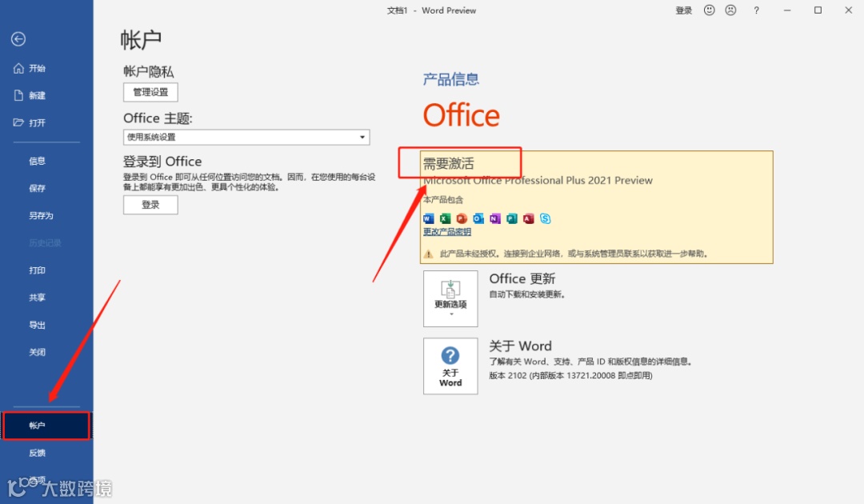
Task: Click the 需要激活 heading text
Action: point(448,163)
